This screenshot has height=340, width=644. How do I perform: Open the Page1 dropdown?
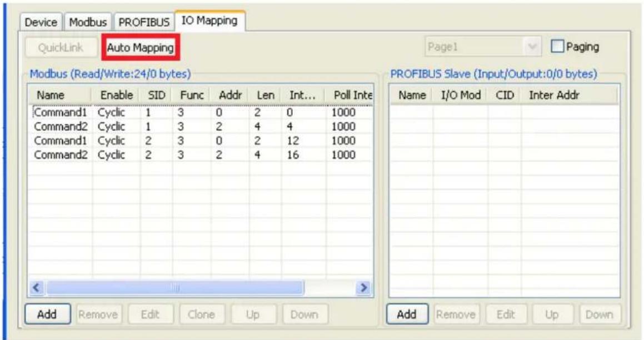click(483, 47)
